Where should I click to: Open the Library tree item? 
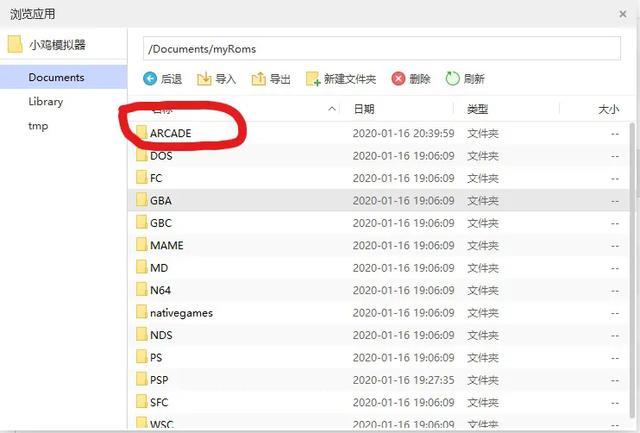pos(63,101)
